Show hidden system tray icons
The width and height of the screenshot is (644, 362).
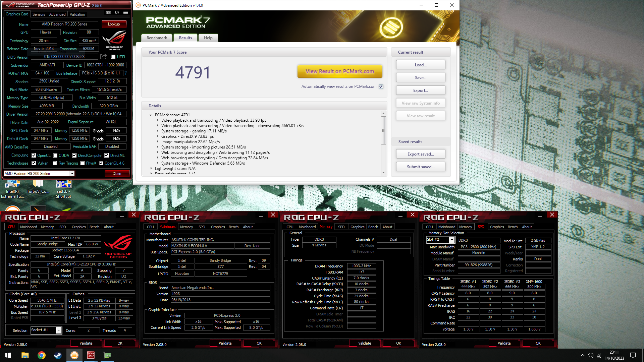coord(583,355)
